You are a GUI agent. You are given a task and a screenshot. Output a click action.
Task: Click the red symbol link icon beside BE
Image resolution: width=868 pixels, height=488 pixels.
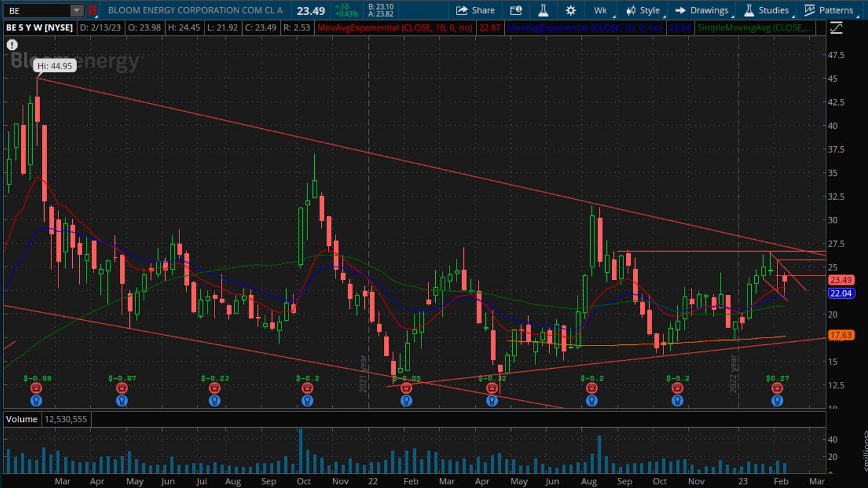(92, 10)
